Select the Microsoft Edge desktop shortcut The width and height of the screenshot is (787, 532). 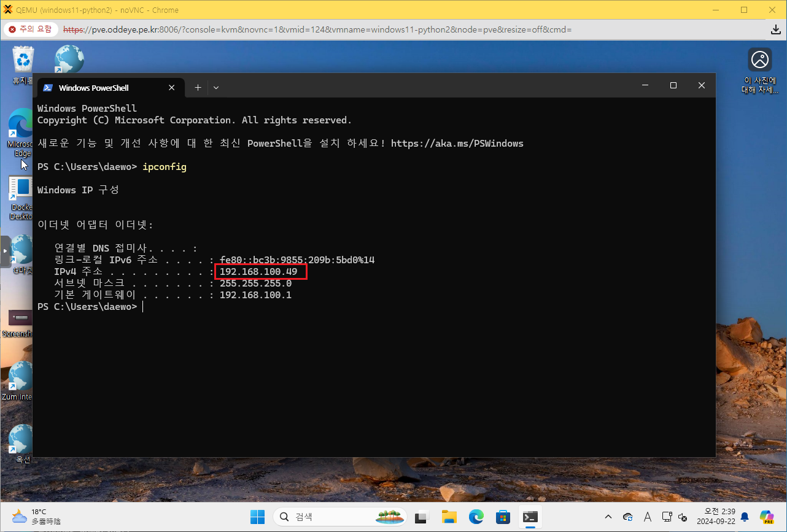pos(19,132)
